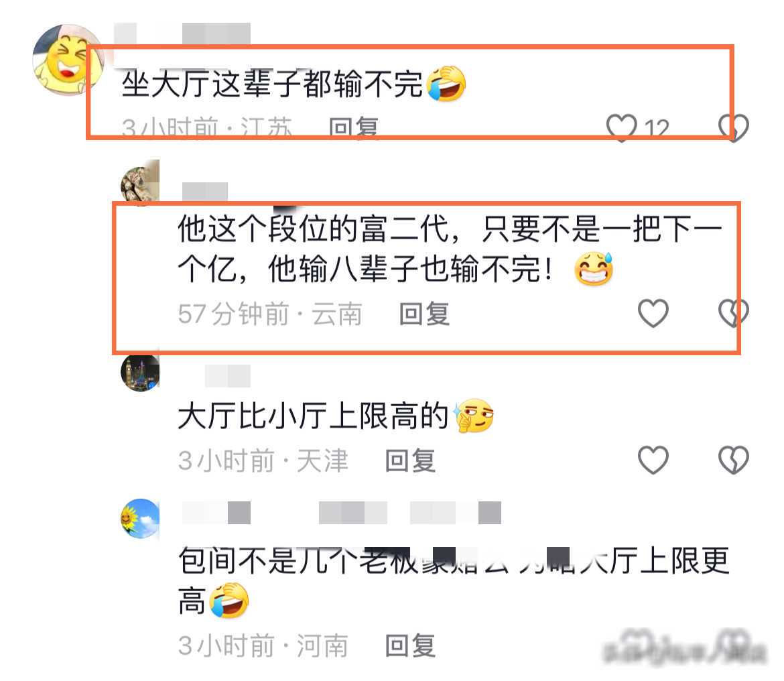Image resolution: width=784 pixels, height=681 pixels.
Task: Select comment text 坐大厅这辈子都输不完
Action: coord(273,84)
